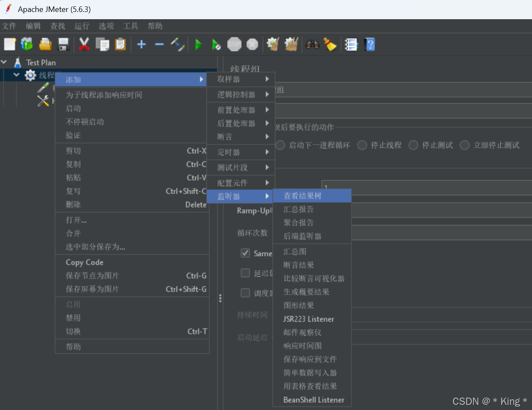Screen dimensions: 532x410
Task: Open the 帮助 menu in menu bar
Action: [x=155, y=26]
